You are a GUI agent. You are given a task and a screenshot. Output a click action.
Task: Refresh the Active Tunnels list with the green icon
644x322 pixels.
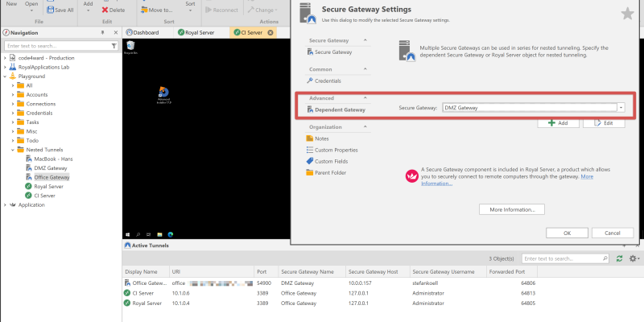pyautogui.click(x=619, y=258)
